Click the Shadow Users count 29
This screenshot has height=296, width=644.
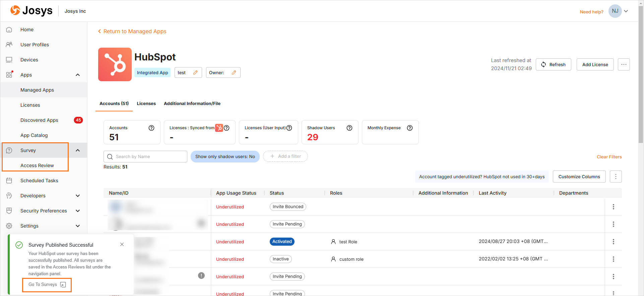[313, 137]
